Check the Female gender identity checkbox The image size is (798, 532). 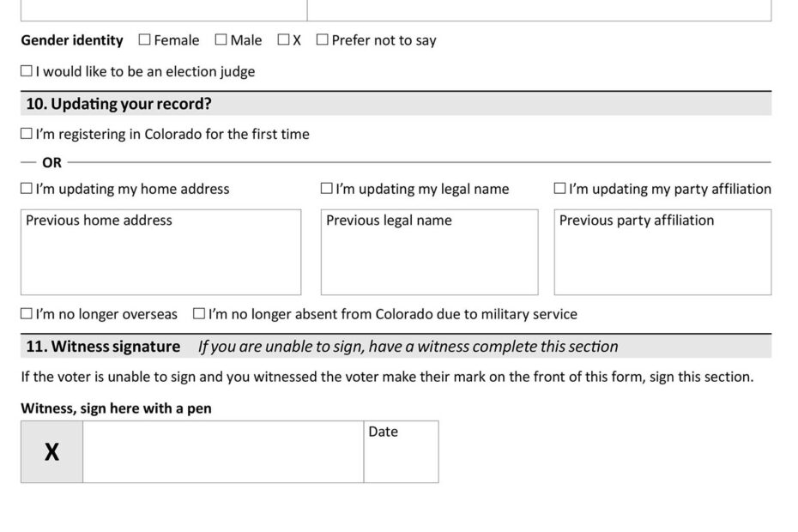[146, 39]
